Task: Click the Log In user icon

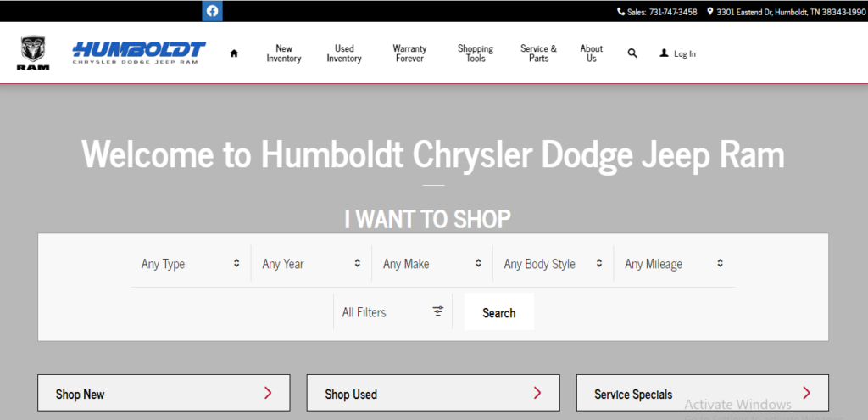Action: (x=664, y=53)
